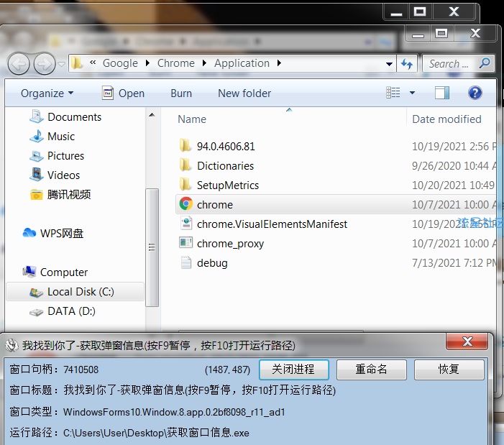Sort by the Name column header
Screen dimensions: 504x445
point(192,119)
